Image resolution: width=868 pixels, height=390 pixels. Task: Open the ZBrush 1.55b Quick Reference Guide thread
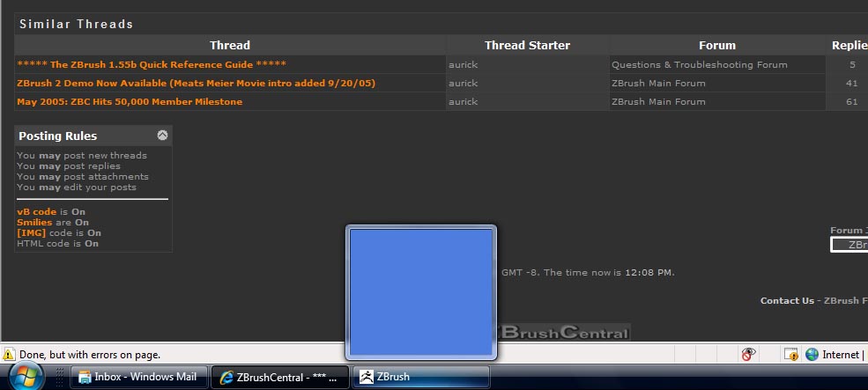[152, 65]
